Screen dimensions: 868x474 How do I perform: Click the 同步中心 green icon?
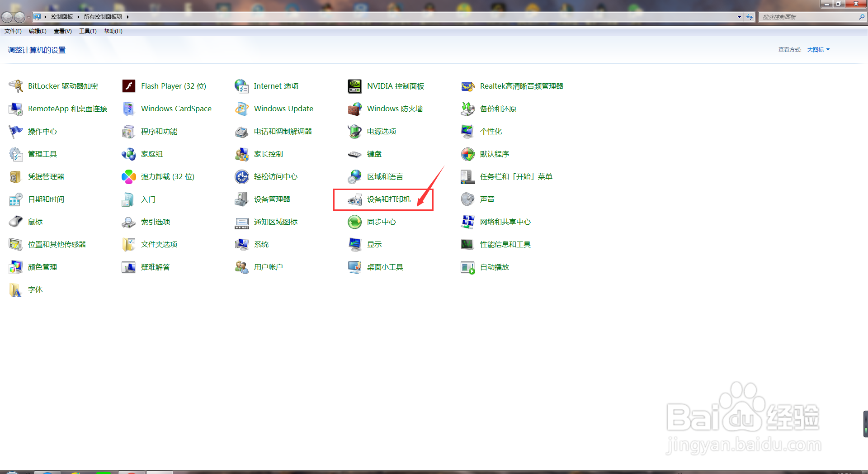pos(355,222)
